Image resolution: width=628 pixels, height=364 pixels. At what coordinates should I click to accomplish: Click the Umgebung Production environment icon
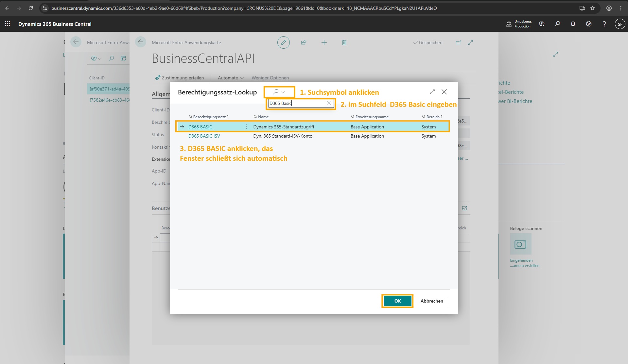click(509, 24)
